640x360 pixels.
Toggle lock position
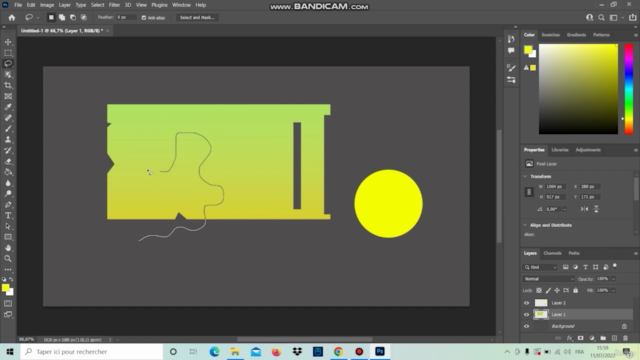[x=557, y=290]
